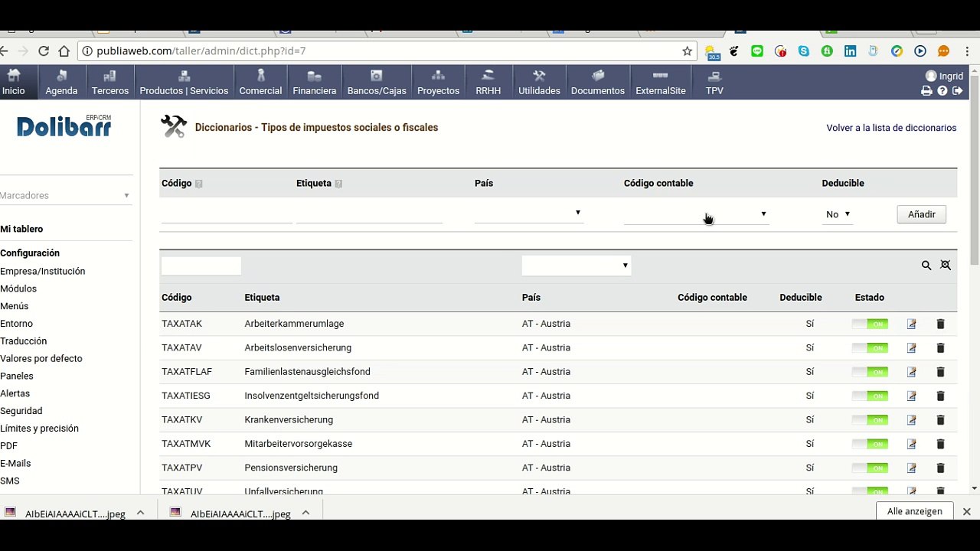Delete the Krankenversicherung entry
This screenshot has width=980, height=551.
(940, 420)
